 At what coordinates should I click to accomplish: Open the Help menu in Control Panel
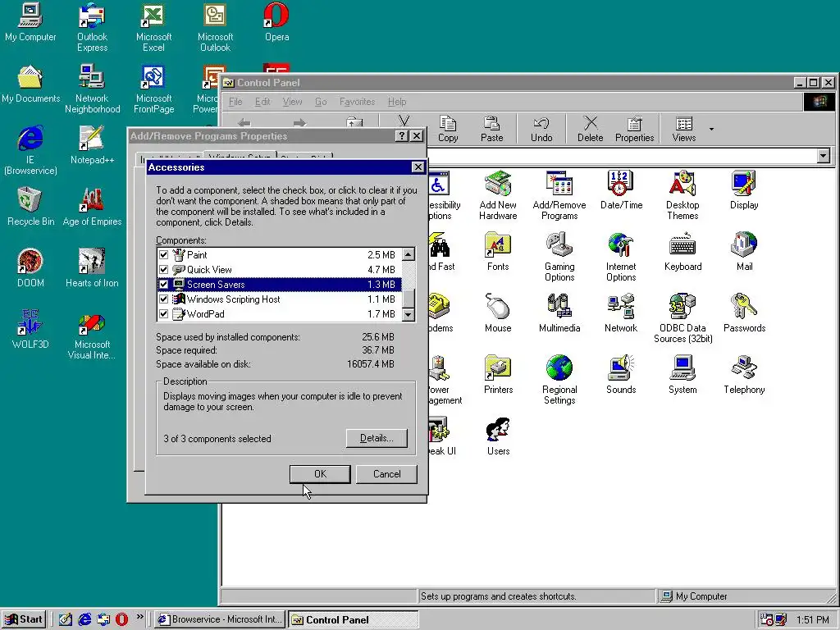tap(397, 102)
